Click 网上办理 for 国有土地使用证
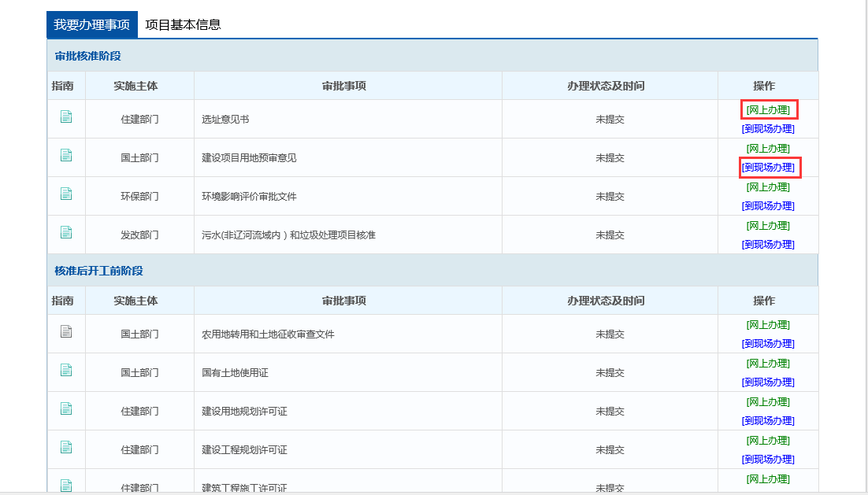 point(768,364)
